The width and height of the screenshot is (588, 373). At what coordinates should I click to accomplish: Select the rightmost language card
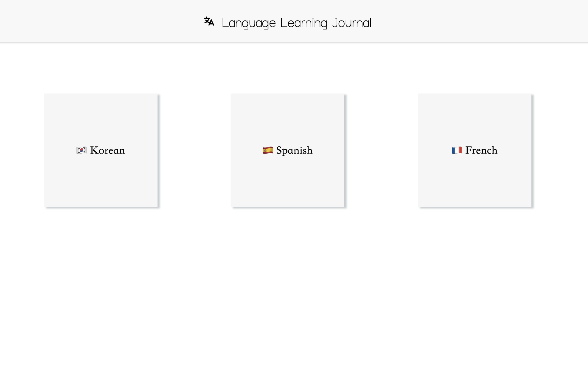474,150
